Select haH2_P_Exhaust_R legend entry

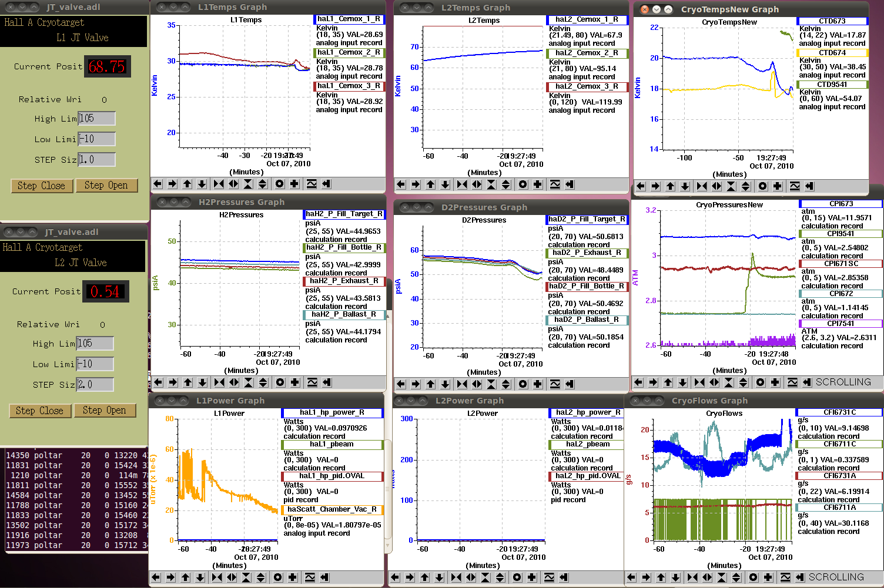click(344, 281)
